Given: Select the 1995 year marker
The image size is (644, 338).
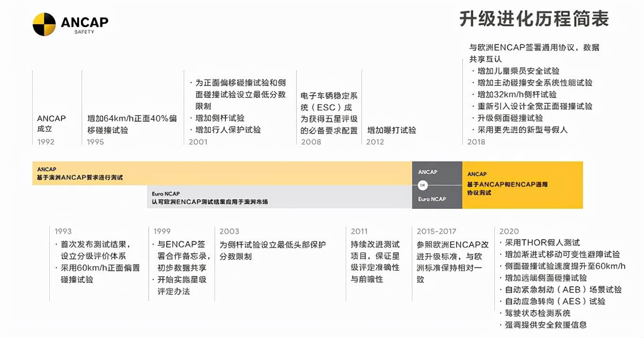Looking at the screenshot, I should [96, 142].
